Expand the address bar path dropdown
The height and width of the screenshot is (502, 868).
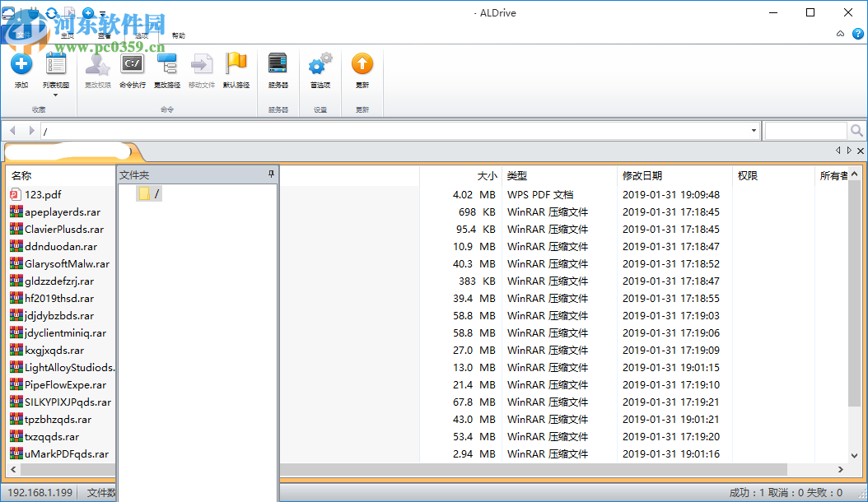(753, 130)
